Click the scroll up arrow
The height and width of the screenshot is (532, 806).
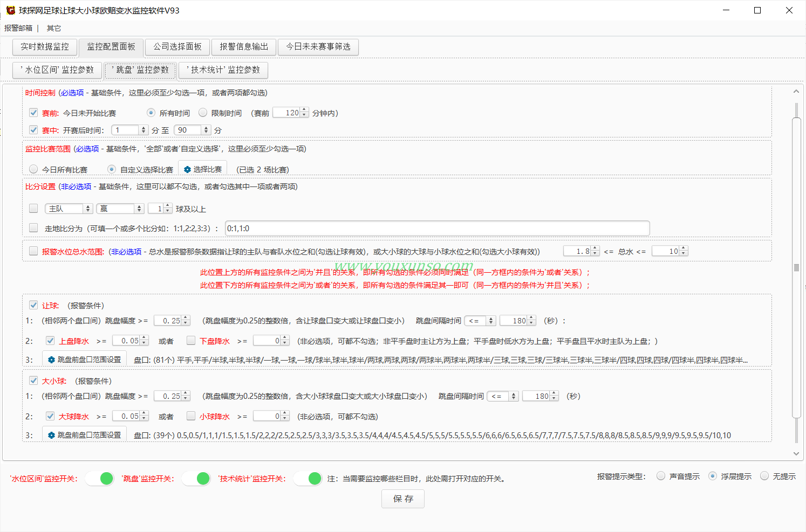(x=796, y=92)
